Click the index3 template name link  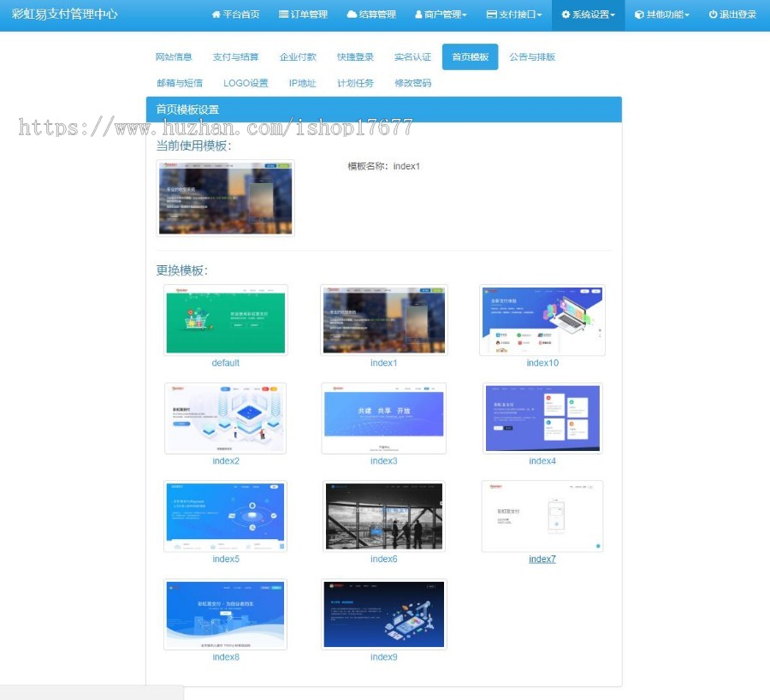(x=383, y=460)
